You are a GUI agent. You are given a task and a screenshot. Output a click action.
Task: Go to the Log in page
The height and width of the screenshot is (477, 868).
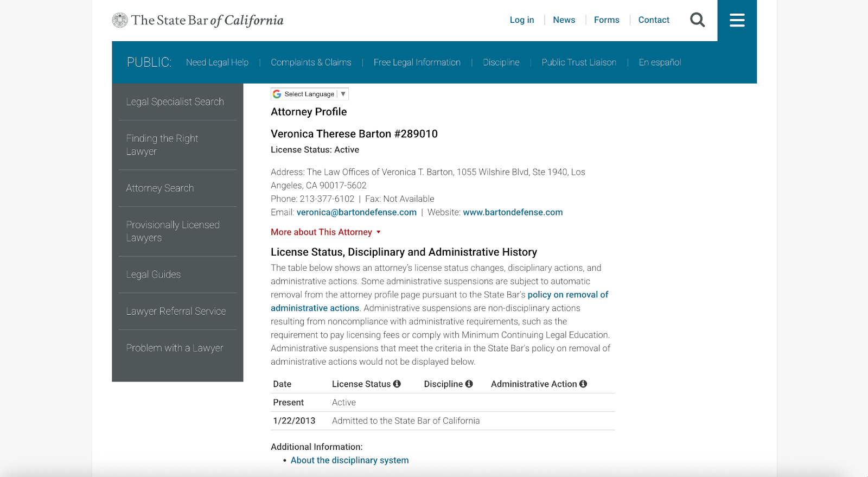(x=522, y=20)
